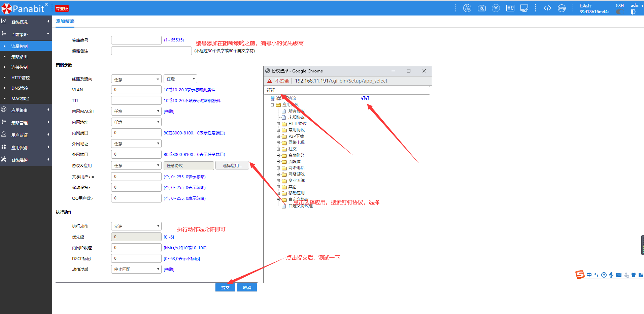Select 自定义协议组 tree item

(x=300, y=206)
